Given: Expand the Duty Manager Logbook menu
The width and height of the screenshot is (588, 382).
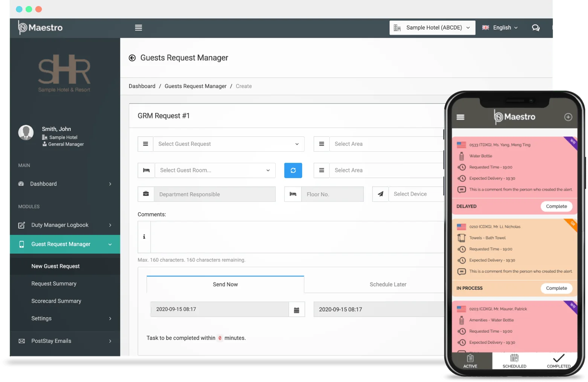Looking at the screenshot, I should tap(65, 225).
